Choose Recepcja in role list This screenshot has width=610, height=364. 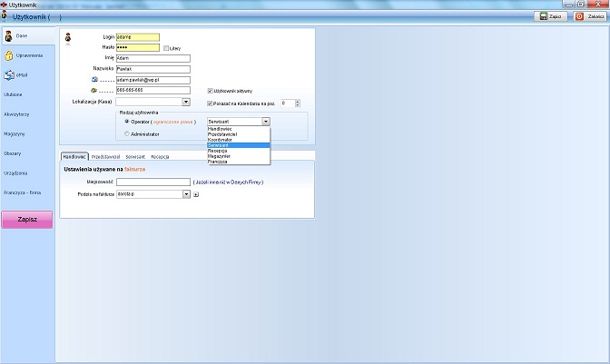[239, 151]
